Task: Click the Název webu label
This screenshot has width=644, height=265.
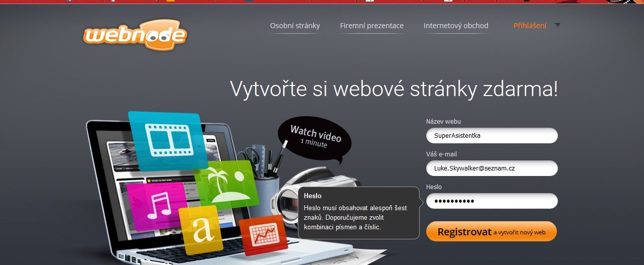Action: (443, 121)
